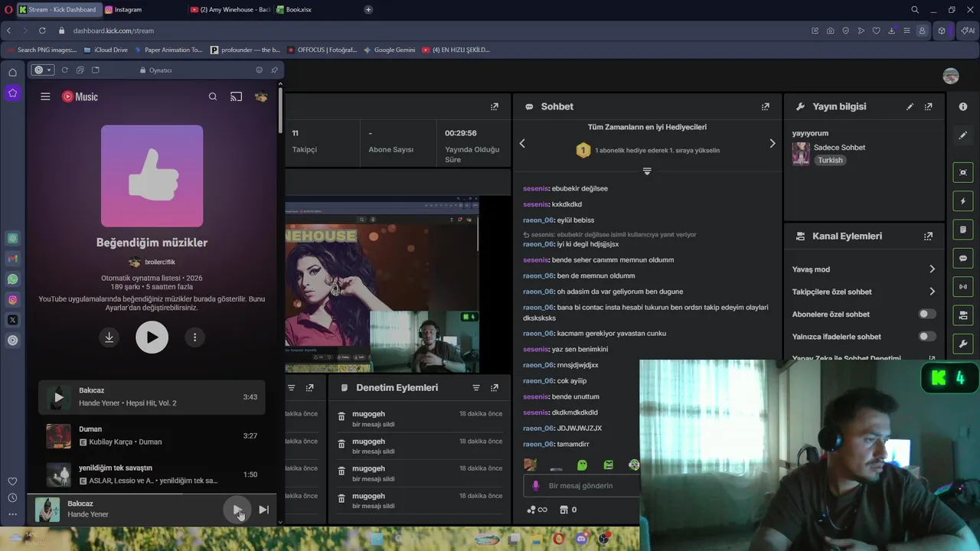Select the song yenildiğim tek savaştın
The image size is (980, 551).
152,474
